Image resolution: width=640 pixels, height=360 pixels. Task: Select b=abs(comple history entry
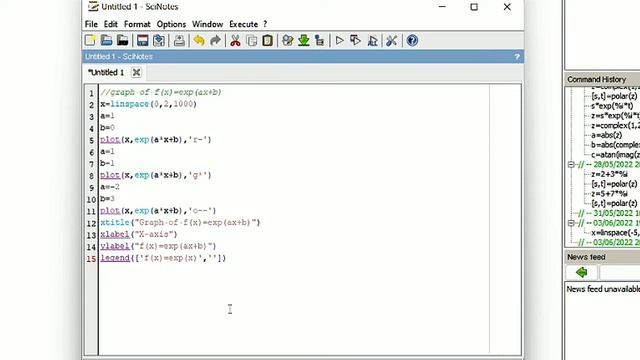(616, 145)
